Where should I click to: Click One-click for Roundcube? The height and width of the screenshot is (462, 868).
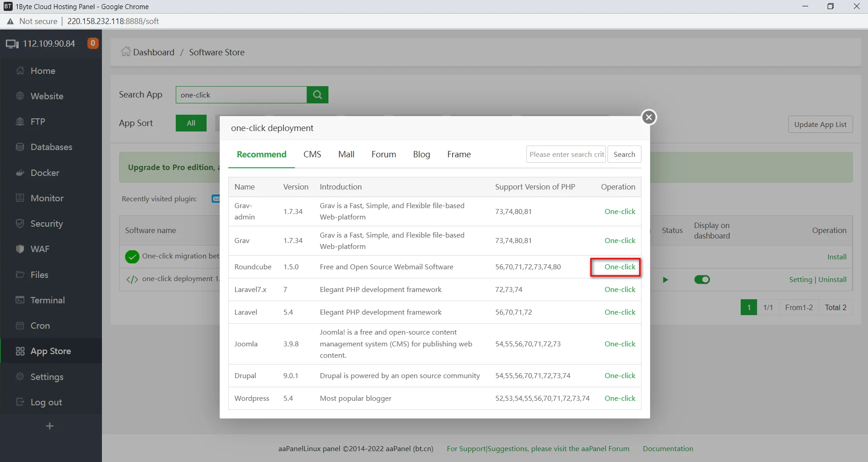[620, 267]
